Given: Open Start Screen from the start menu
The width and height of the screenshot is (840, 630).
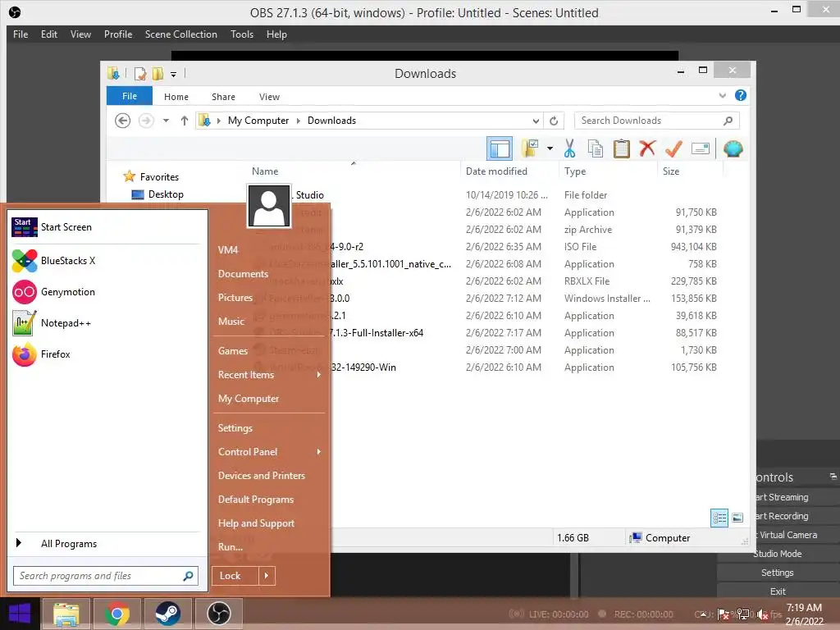Looking at the screenshot, I should pyautogui.click(x=106, y=227).
